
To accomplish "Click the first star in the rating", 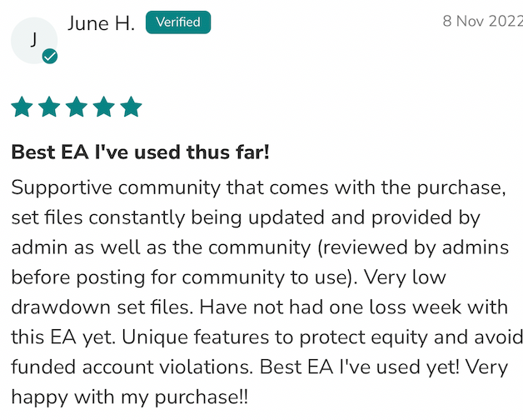I will (x=22, y=107).
